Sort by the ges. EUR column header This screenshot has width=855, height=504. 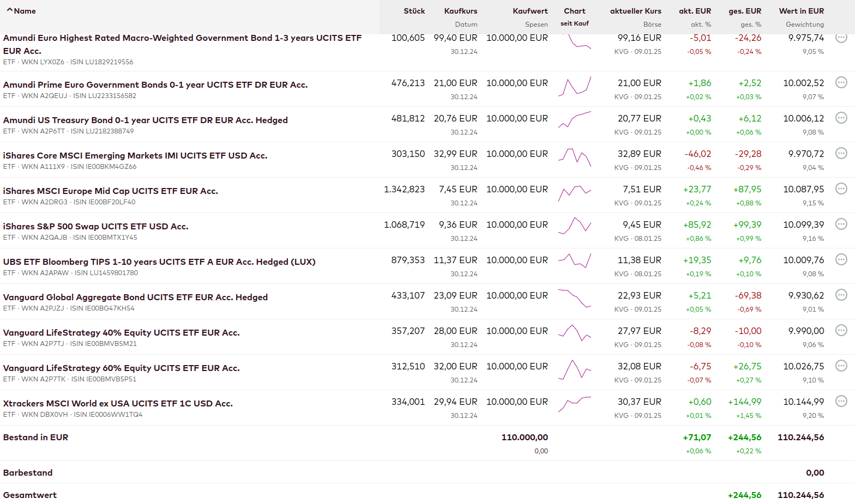[x=744, y=11]
